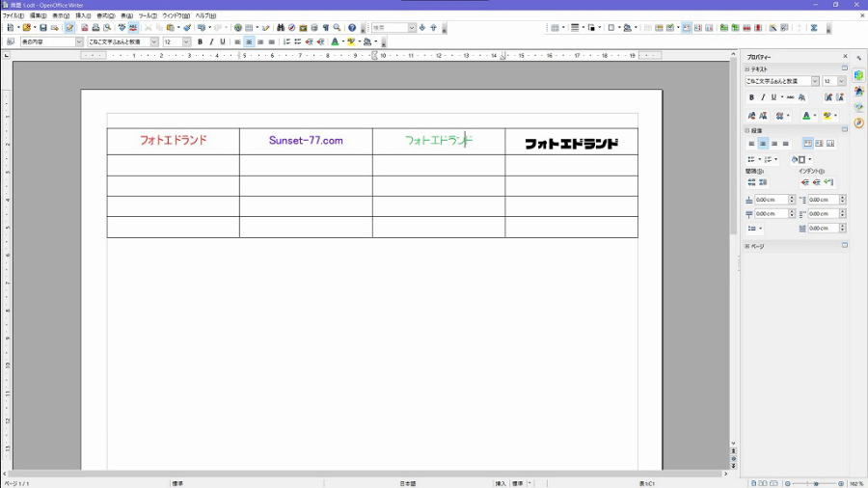
Task: Toggle align left in formatting toolbar
Action: click(237, 42)
